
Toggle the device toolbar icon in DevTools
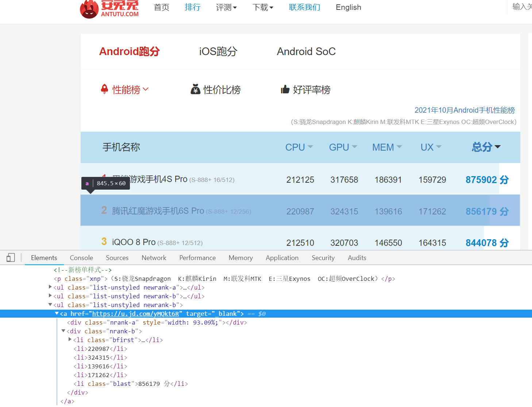coord(10,257)
